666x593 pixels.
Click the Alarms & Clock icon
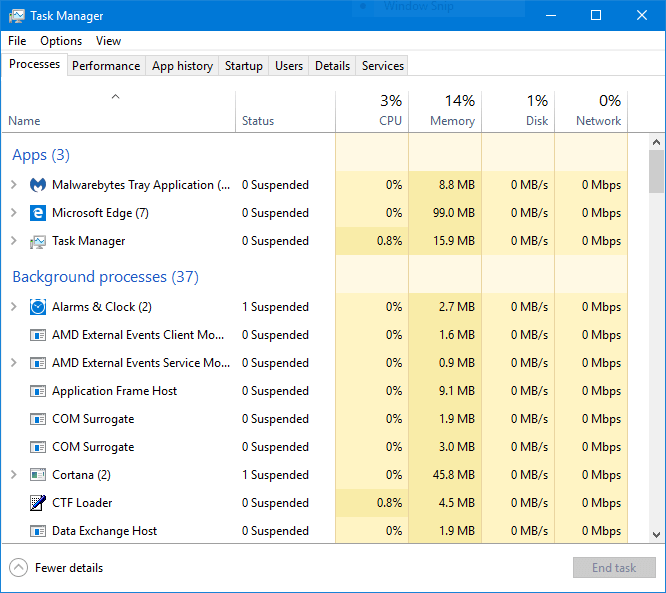pyautogui.click(x=38, y=307)
